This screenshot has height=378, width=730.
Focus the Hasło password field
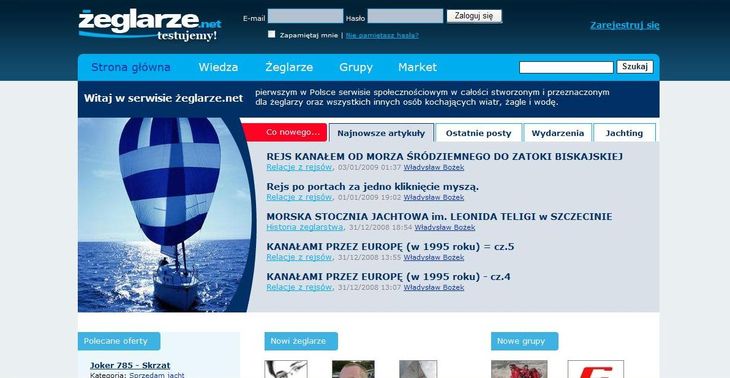[405, 16]
